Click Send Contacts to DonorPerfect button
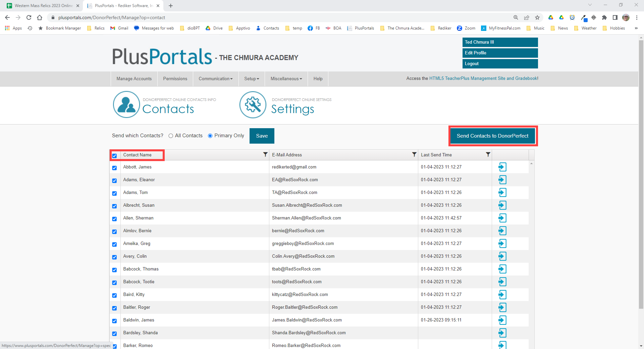This screenshot has width=644, height=349. point(493,136)
